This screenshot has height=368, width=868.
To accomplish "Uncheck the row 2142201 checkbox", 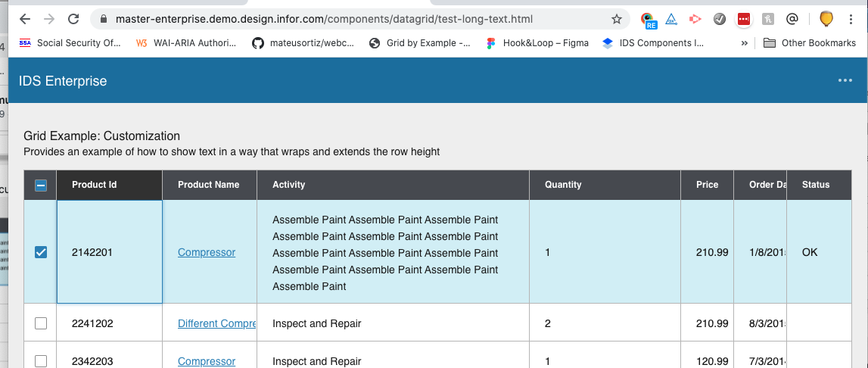I will (41, 252).
